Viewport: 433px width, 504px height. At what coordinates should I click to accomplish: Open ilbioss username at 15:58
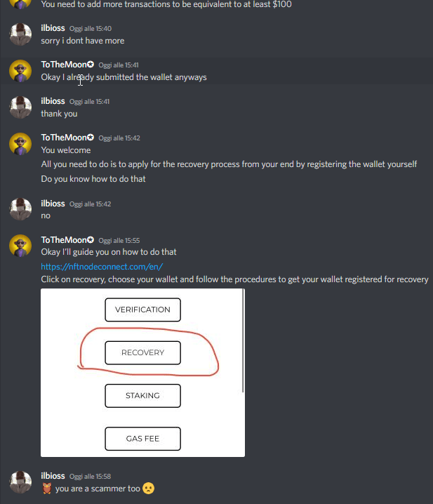[53, 476]
